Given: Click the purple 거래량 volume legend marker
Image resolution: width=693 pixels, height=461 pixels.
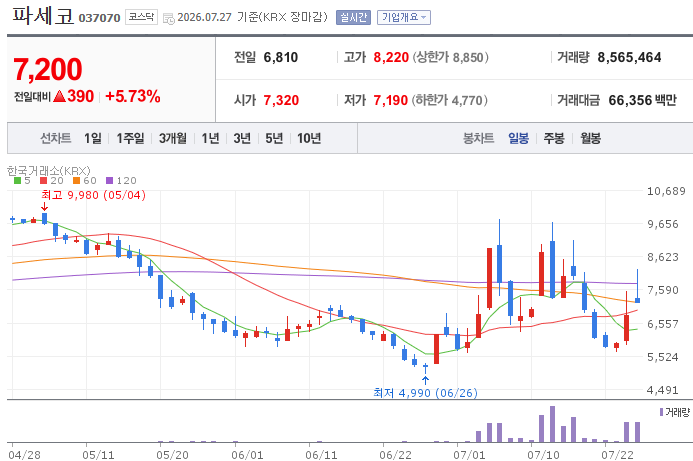Looking at the screenshot, I should coord(661,412).
